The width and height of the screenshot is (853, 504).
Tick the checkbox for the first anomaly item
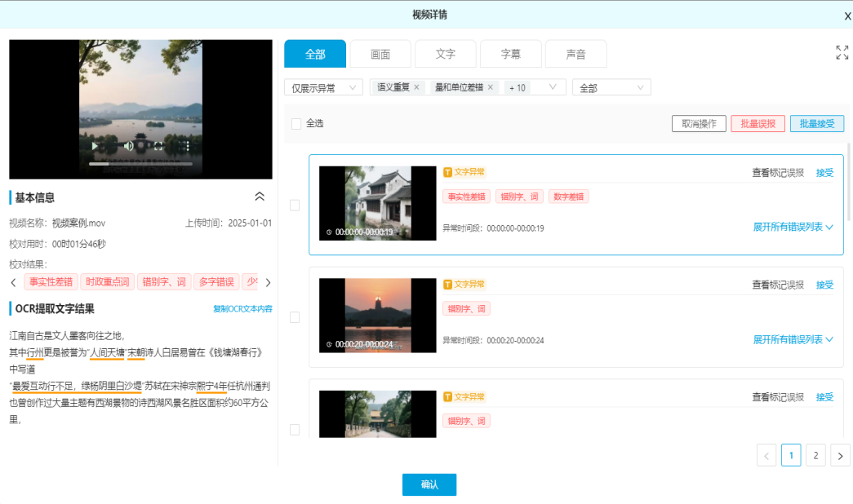295,206
